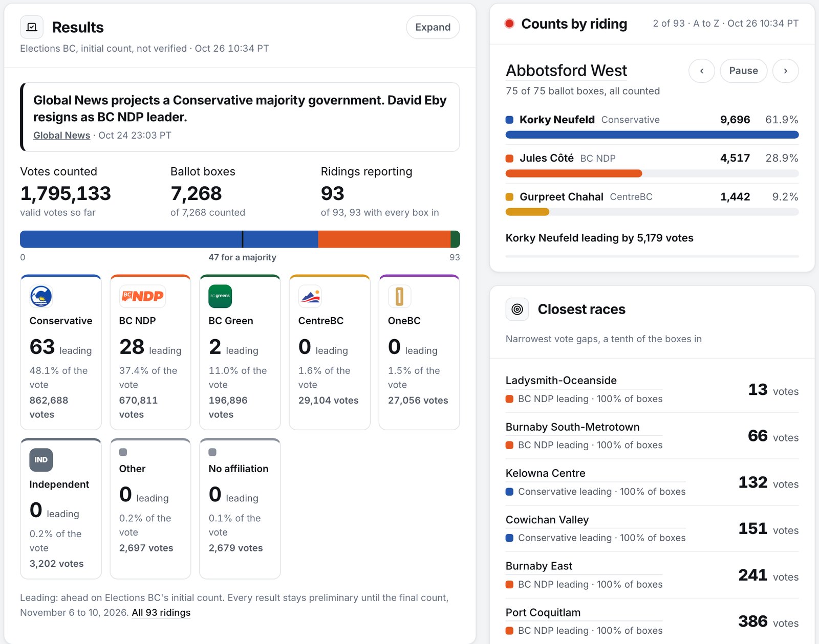Screen dimensions: 819x644
Task: Click the orange BC NDP seat bar segment
Action: [x=384, y=239]
